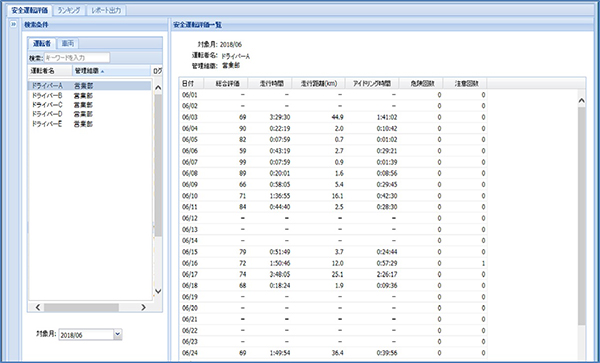The image size is (600, 363).
Task: Select the 06/21 row date cell
Action: pyautogui.click(x=190, y=319)
